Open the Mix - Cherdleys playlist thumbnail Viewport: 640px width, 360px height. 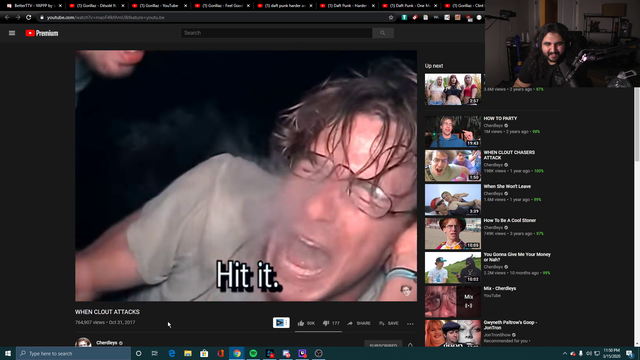(453, 301)
